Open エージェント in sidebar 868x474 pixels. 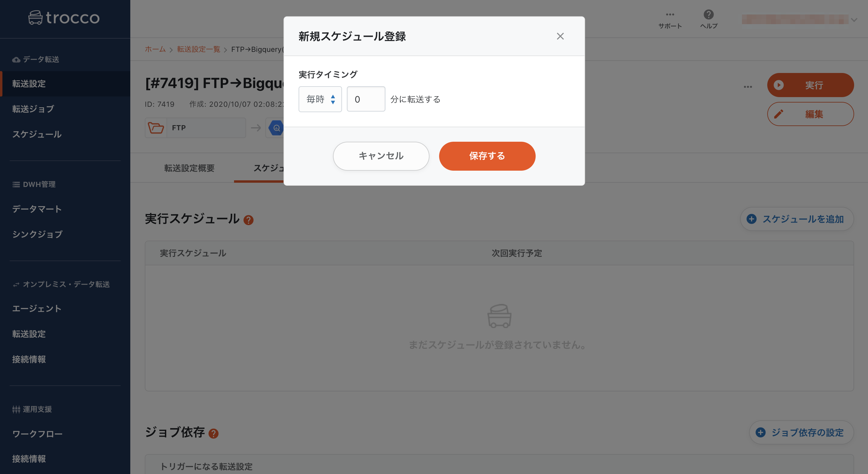pyautogui.click(x=65, y=308)
